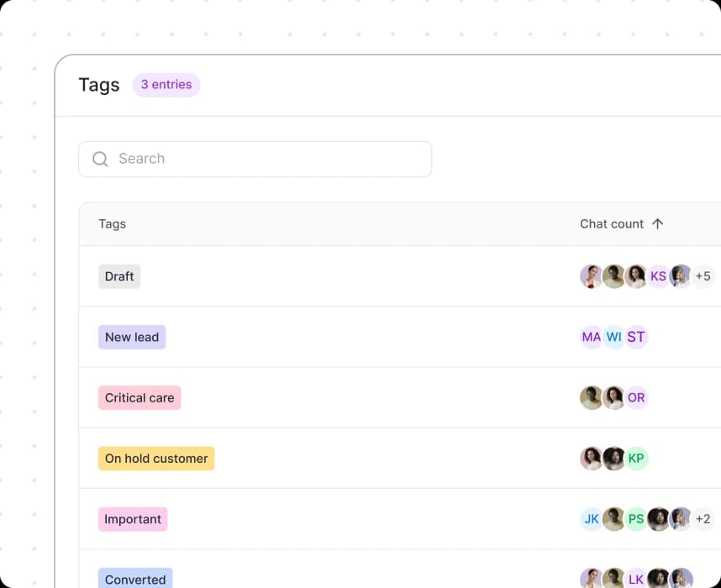721x588 pixels.
Task: Click the OR avatar in Critical care row
Action: click(636, 397)
